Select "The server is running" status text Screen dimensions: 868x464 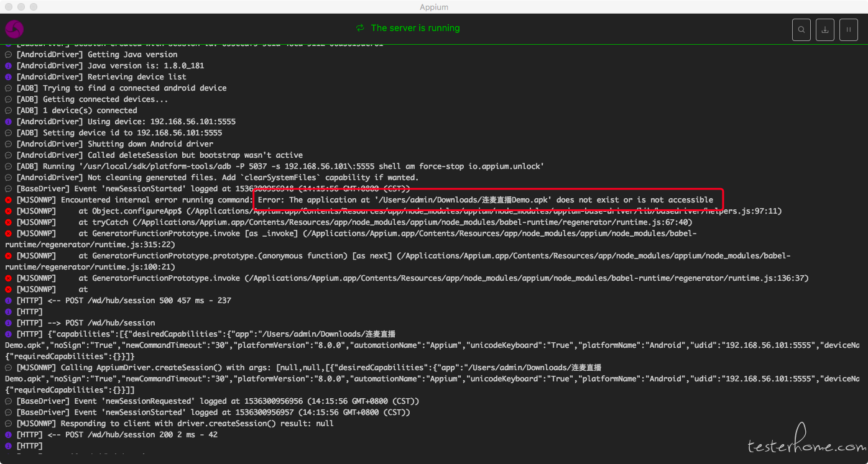415,28
